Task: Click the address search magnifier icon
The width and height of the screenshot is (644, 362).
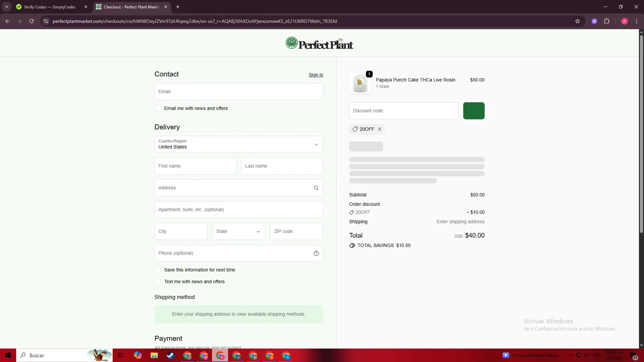Action: pyautogui.click(x=316, y=188)
